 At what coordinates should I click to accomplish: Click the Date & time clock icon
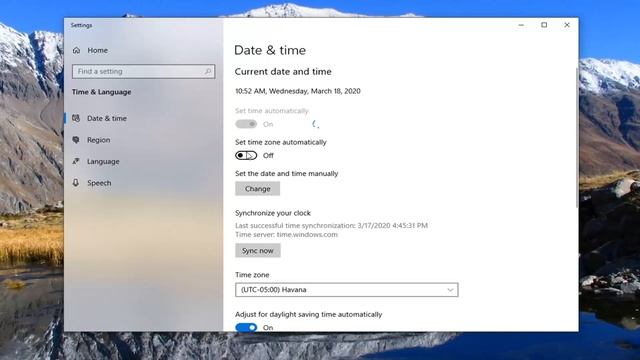(76, 118)
